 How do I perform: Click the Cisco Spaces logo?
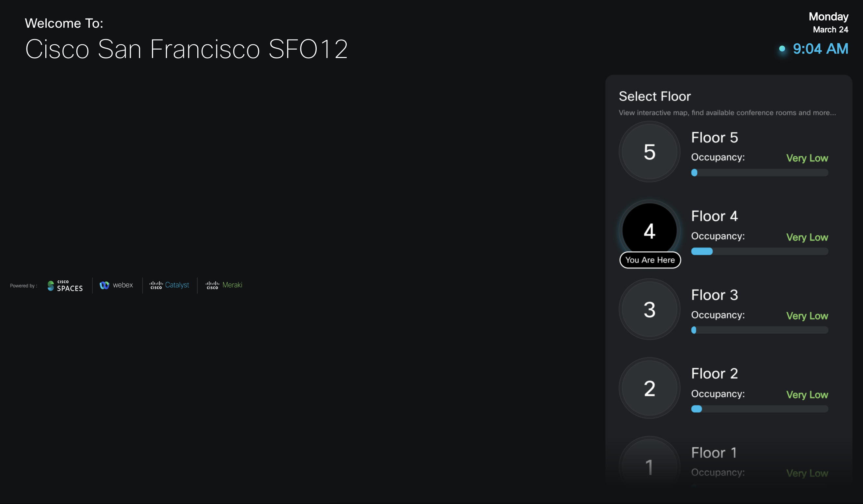coord(64,285)
